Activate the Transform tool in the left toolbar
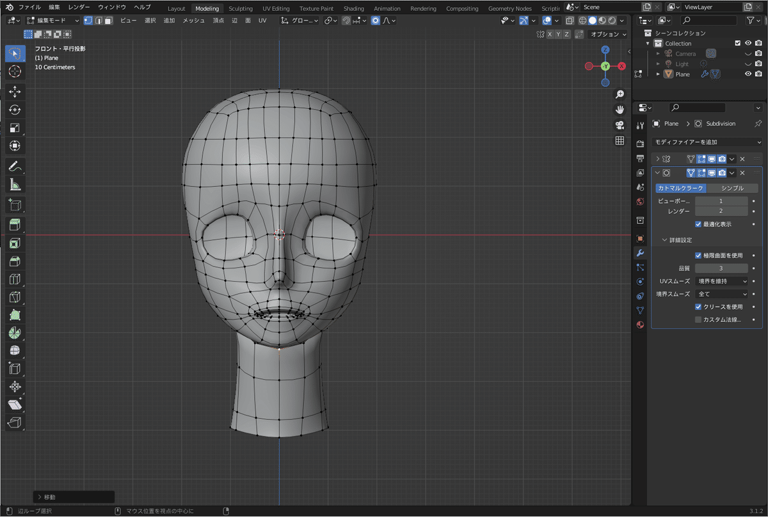768x532 pixels. pyautogui.click(x=15, y=146)
